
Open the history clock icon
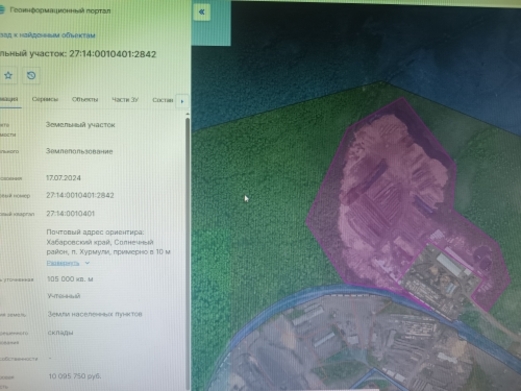31,76
